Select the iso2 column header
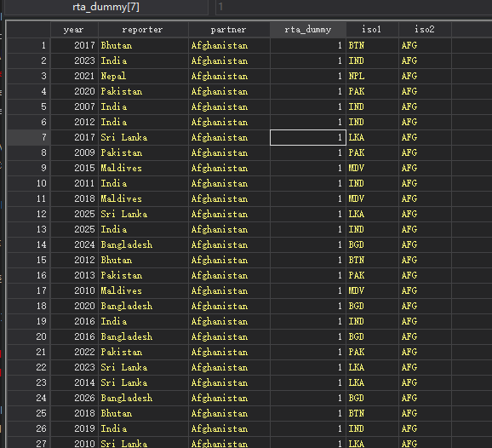 click(x=425, y=30)
